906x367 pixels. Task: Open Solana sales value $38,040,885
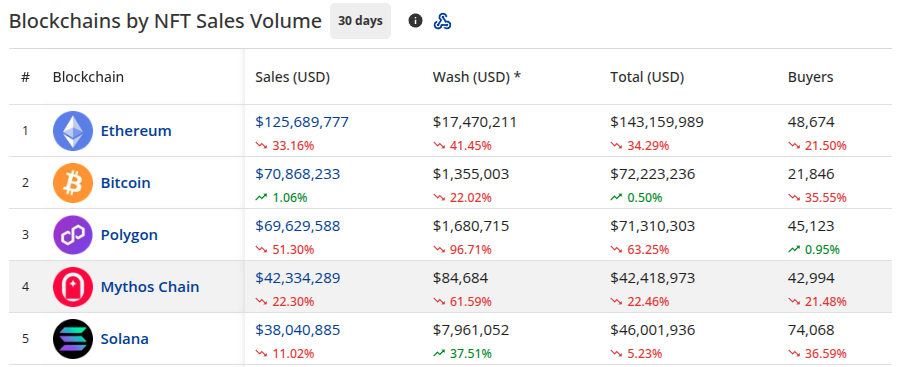click(x=298, y=330)
